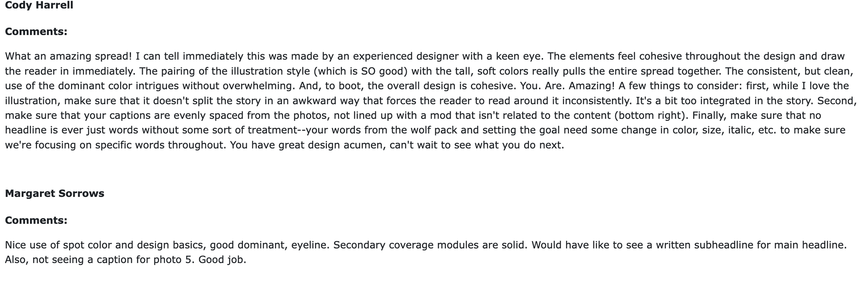The height and width of the screenshot is (283, 868).
Task: Click the Comments label under Margaret Sorrows
Action: click(36, 220)
